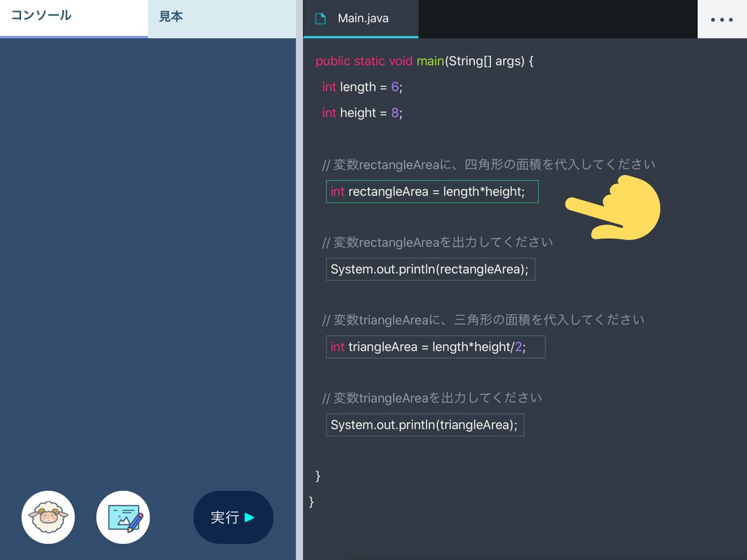Open the slide picture with pencil button
The height and width of the screenshot is (560, 747).
pos(123,517)
